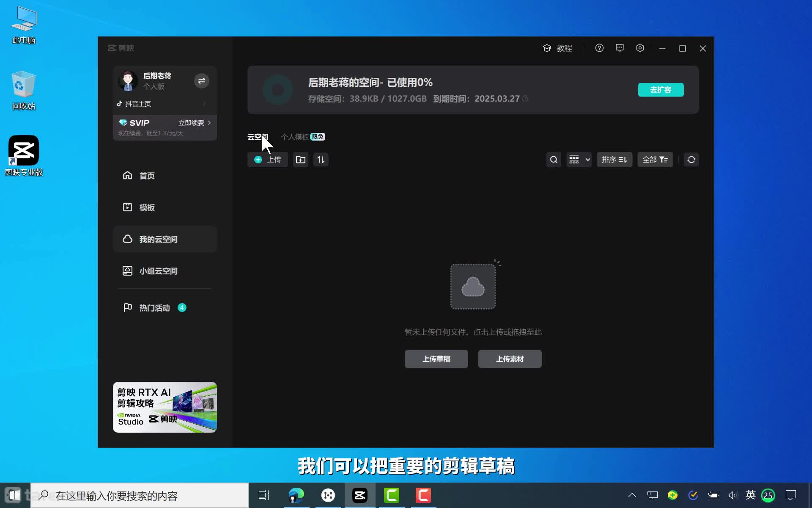The height and width of the screenshot is (508, 812).
Task: Open the 教程 tutorial link
Action: [557, 48]
